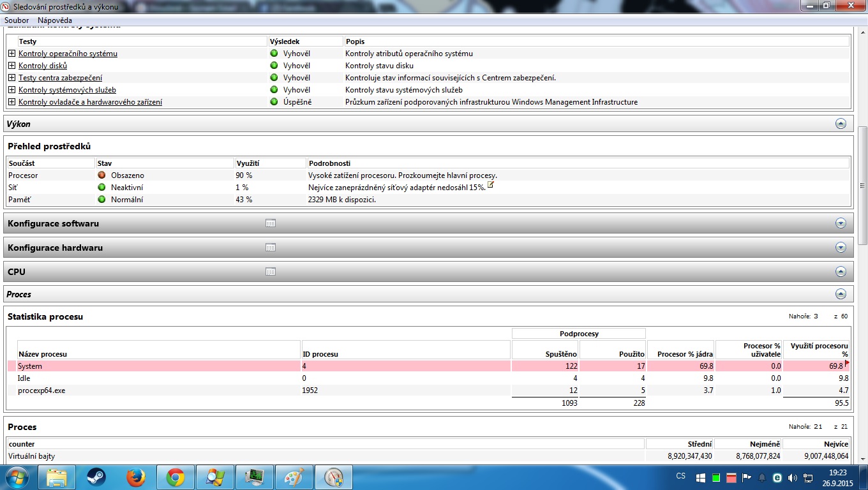The width and height of the screenshot is (868, 490).
Task: Click the volume speaker tray icon
Action: [x=793, y=477]
